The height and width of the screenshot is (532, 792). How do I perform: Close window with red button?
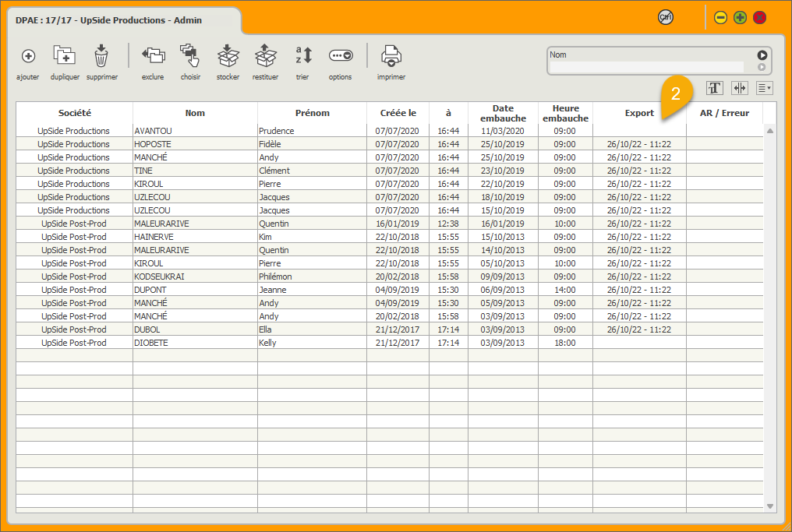(x=760, y=18)
